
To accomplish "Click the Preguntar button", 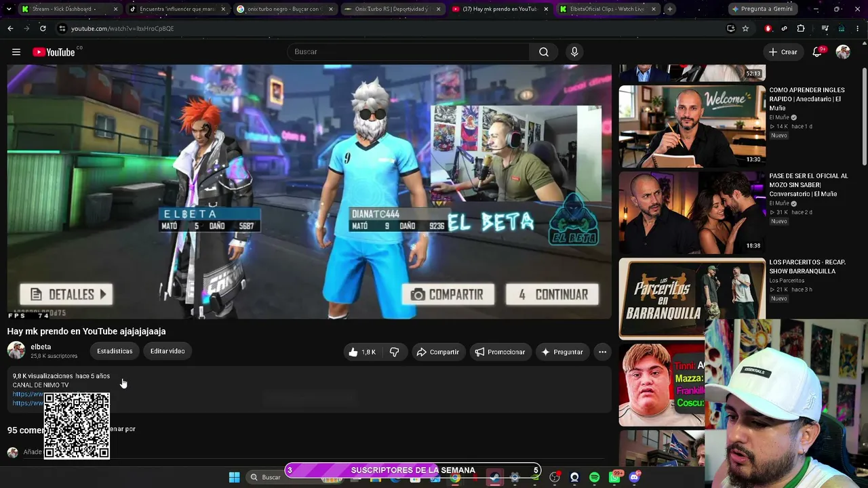I will pyautogui.click(x=562, y=352).
